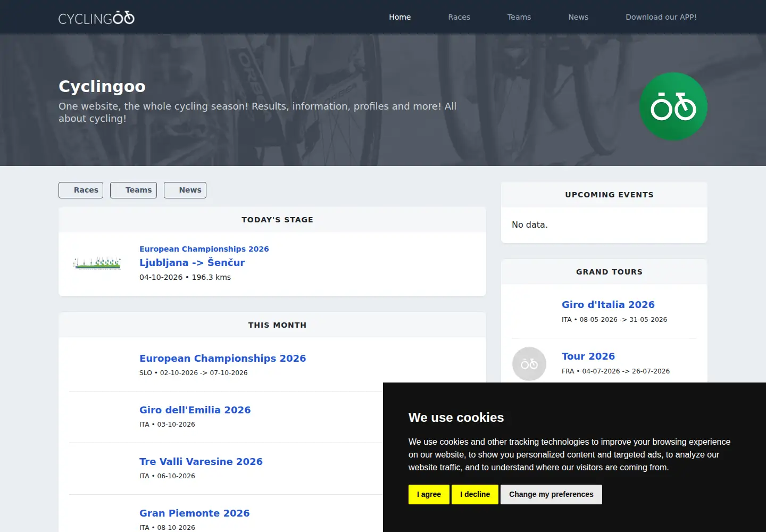Viewport: 766px width, 532px height.
Task: Select the Teams filter button
Action: (x=134, y=190)
